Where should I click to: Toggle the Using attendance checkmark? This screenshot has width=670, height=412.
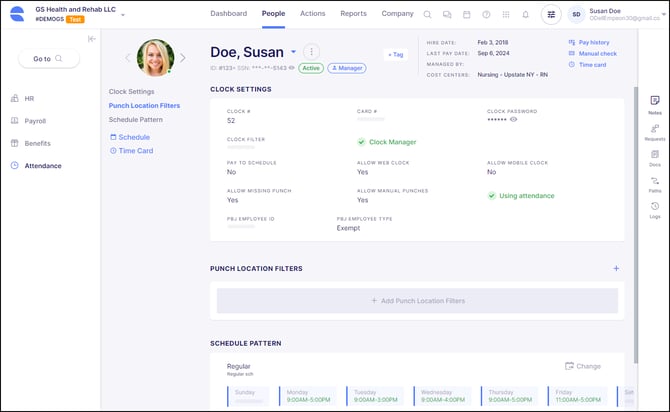[491, 196]
